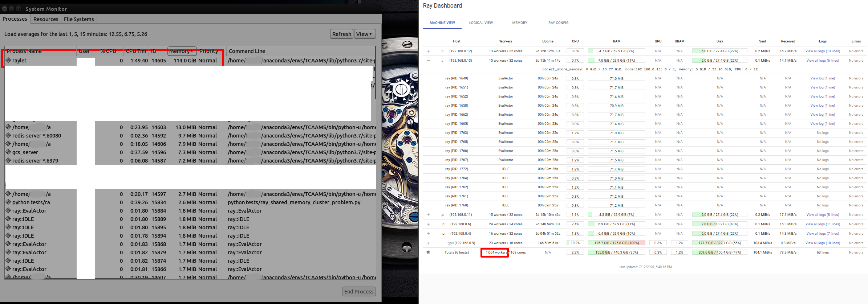Open View log link for PID 1649

(823, 78)
